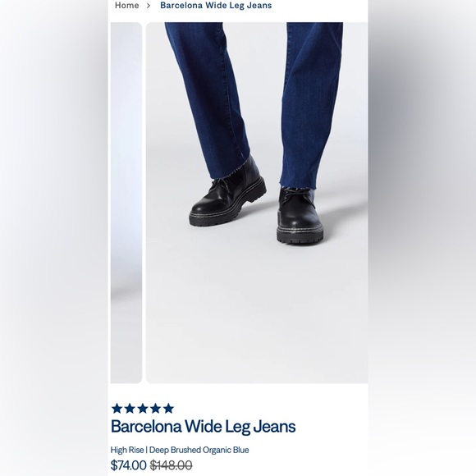Select the third rating star
The height and width of the screenshot is (476, 476).
143,409
